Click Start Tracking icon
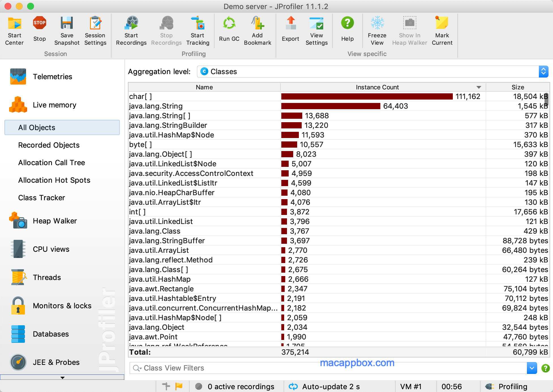553x392 pixels. (x=198, y=23)
